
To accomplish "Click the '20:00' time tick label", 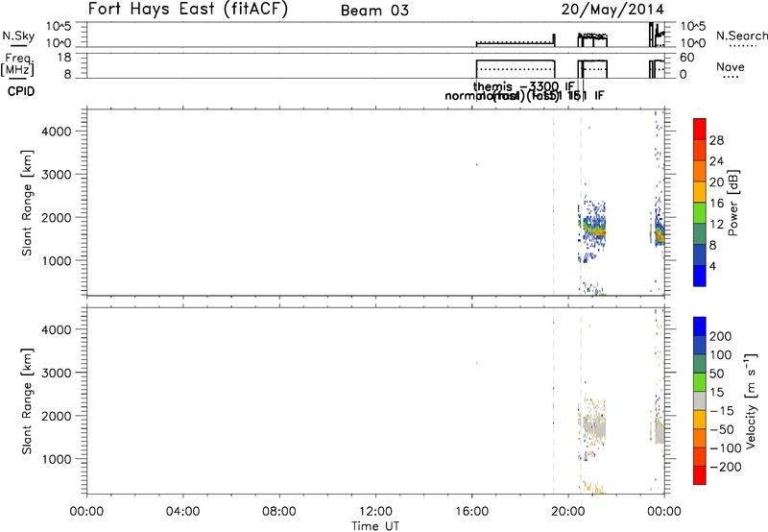I will pyautogui.click(x=568, y=512).
